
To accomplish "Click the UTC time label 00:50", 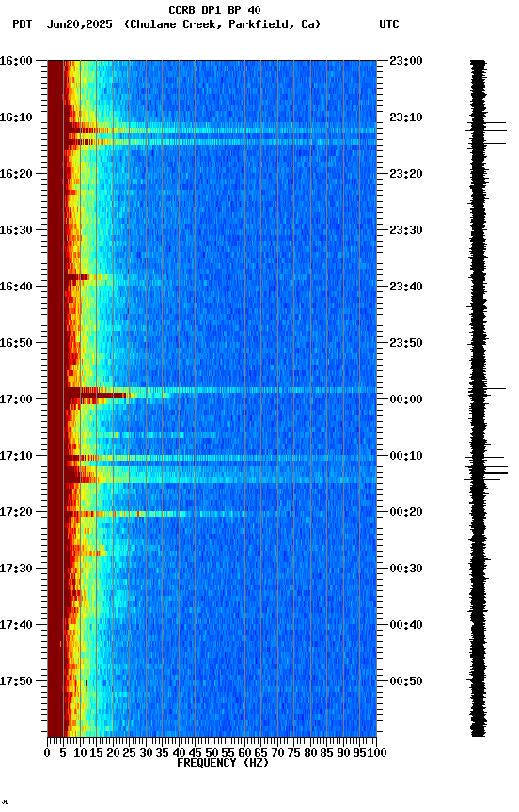I will coord(406,681).
